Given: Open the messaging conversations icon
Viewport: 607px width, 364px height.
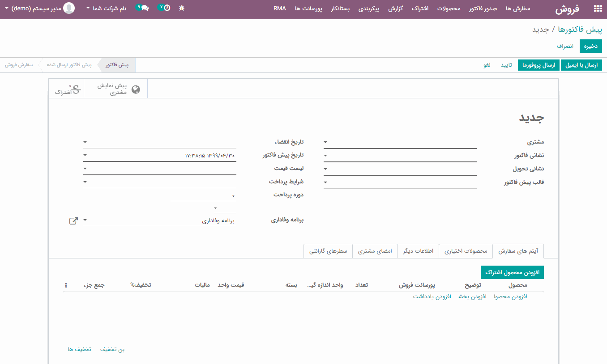Looking at the screenshot, I should (145, 8).
